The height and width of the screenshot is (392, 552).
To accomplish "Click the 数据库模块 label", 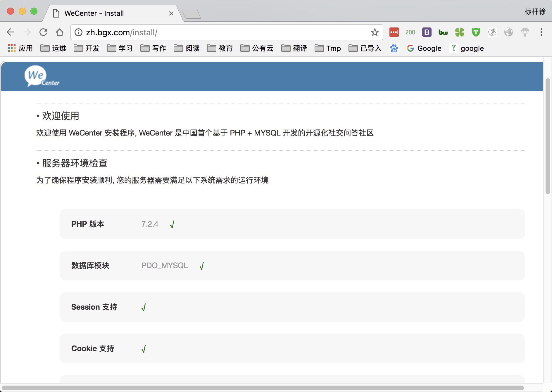I will [90, 266].
